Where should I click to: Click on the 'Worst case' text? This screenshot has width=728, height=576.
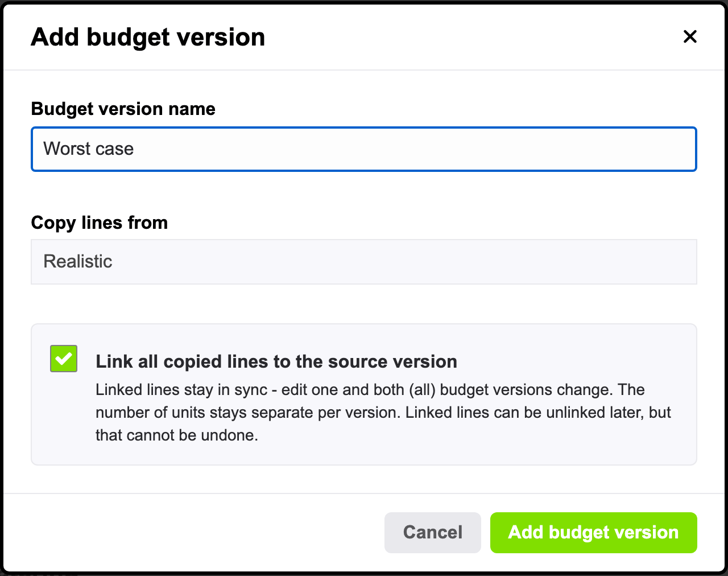tap(89, 149)
